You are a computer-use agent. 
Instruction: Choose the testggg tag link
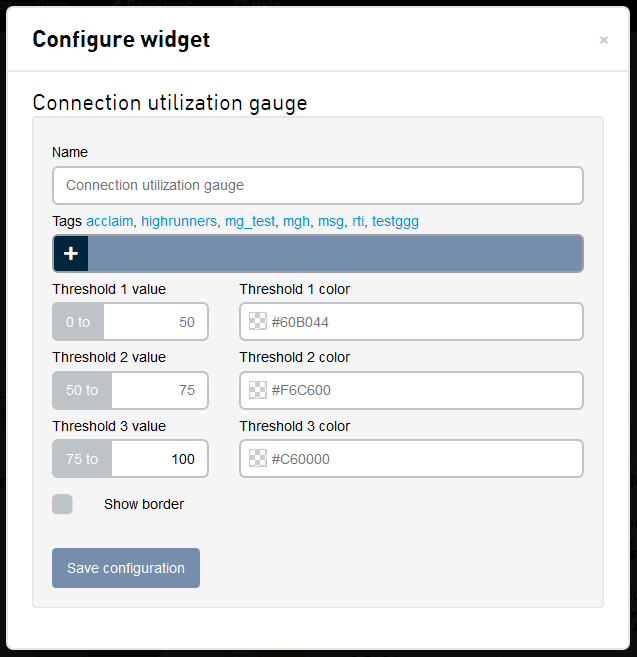(402, 221)
